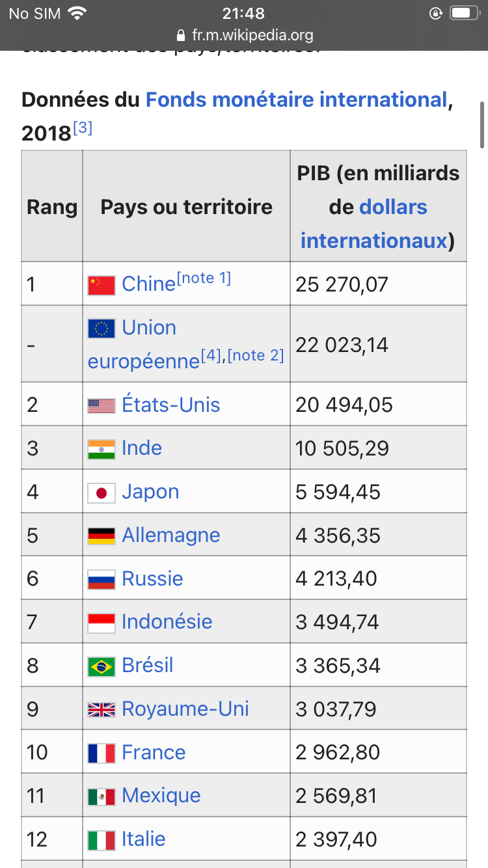Tap the United Kingdom flag icon
The image size is (488, 868).
click(102, 710)
